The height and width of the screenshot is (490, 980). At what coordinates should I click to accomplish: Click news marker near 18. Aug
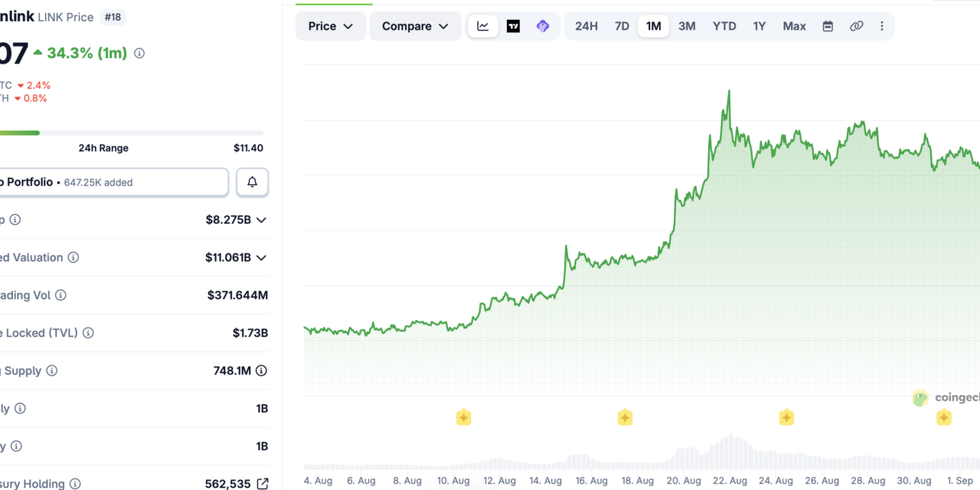625,417
